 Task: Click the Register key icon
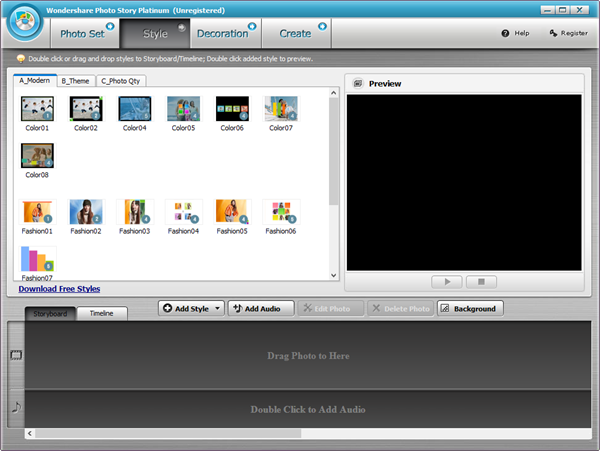tap(553, 34)
